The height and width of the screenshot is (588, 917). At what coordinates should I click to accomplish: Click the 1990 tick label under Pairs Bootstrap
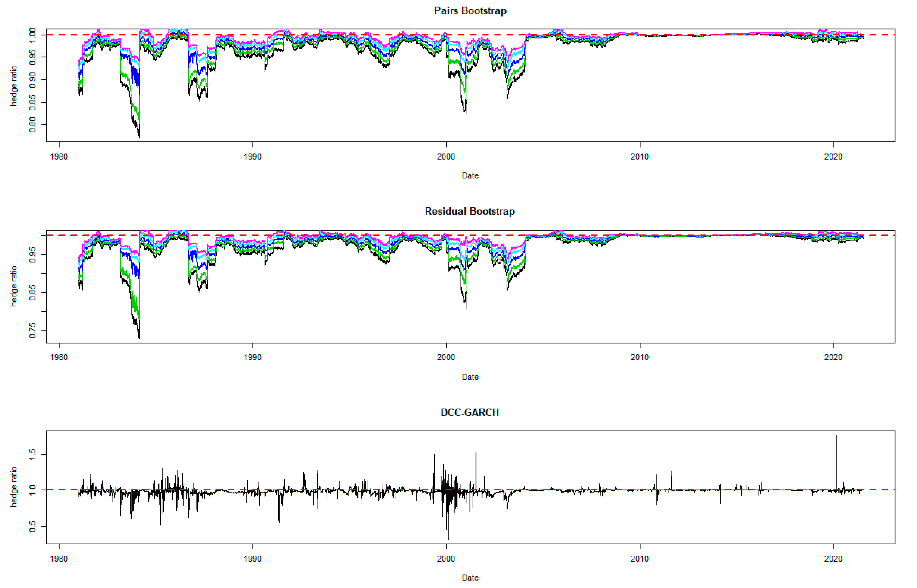coord(252,157)
